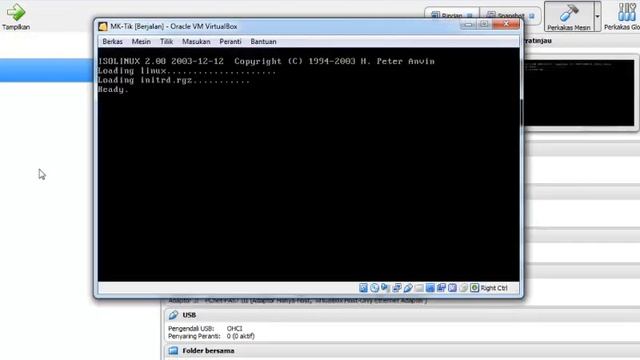Minimize the MK-Tik VM window

(x=468, y=24)
